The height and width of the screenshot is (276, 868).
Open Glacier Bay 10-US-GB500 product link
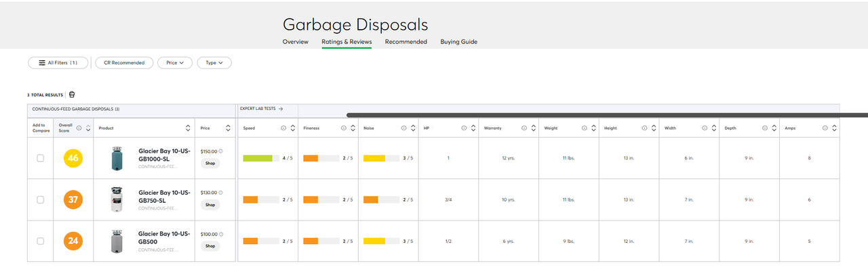pos(165,238)
